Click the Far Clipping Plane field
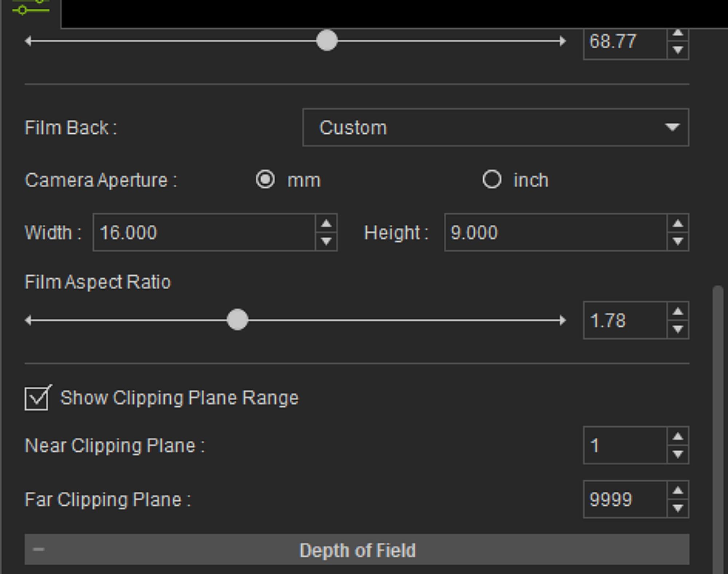Image resolution: width=728 pixels, height=574 pixels. click(x=625, y=499)
